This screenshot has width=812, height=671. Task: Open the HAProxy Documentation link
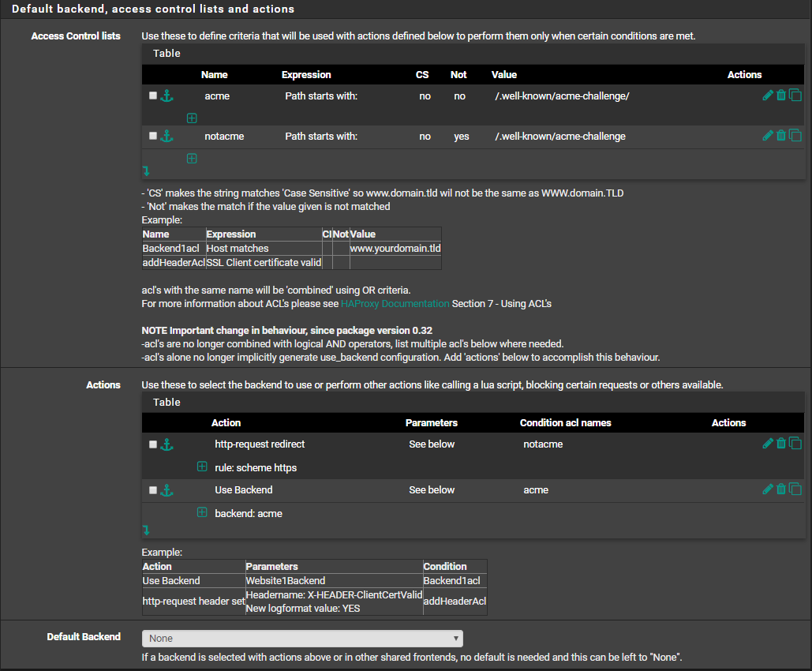tap(395, 304)
